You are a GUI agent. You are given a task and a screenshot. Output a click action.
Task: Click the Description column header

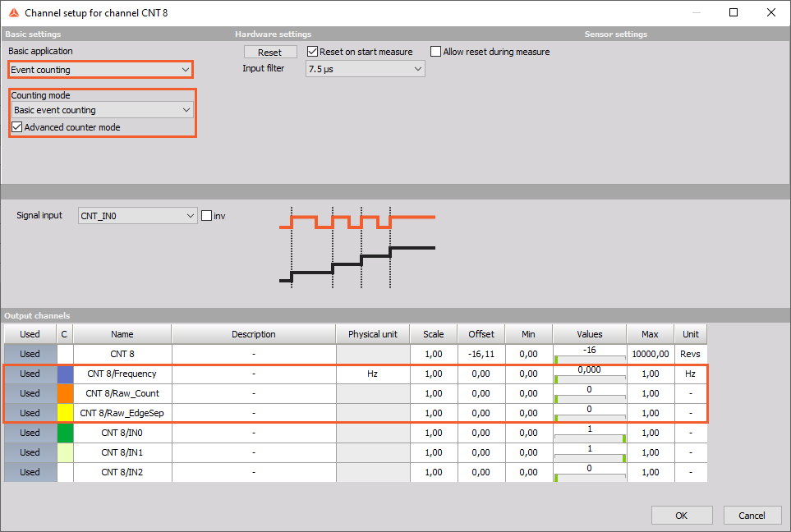coord(254,334)
